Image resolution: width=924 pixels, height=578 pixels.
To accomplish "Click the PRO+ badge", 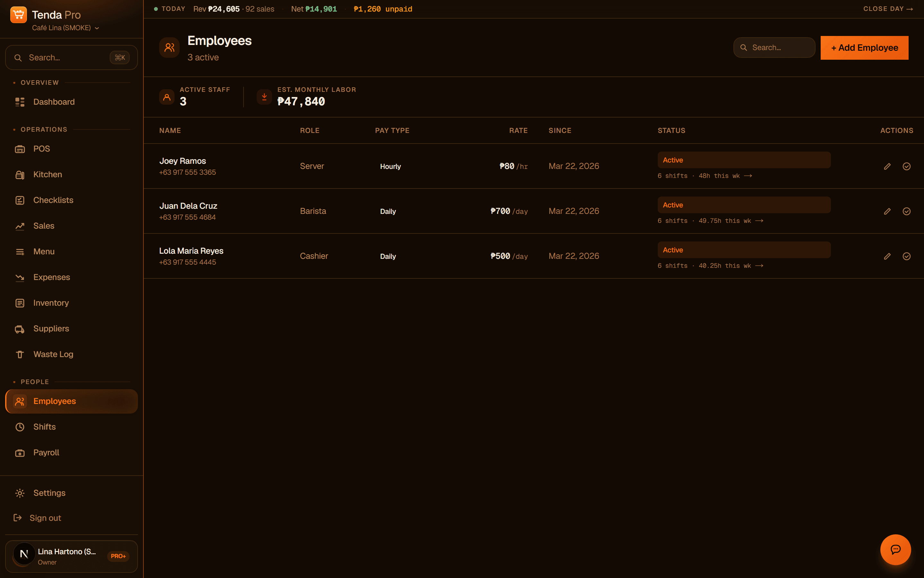I will pyautogui.click(x=118, y=556).
